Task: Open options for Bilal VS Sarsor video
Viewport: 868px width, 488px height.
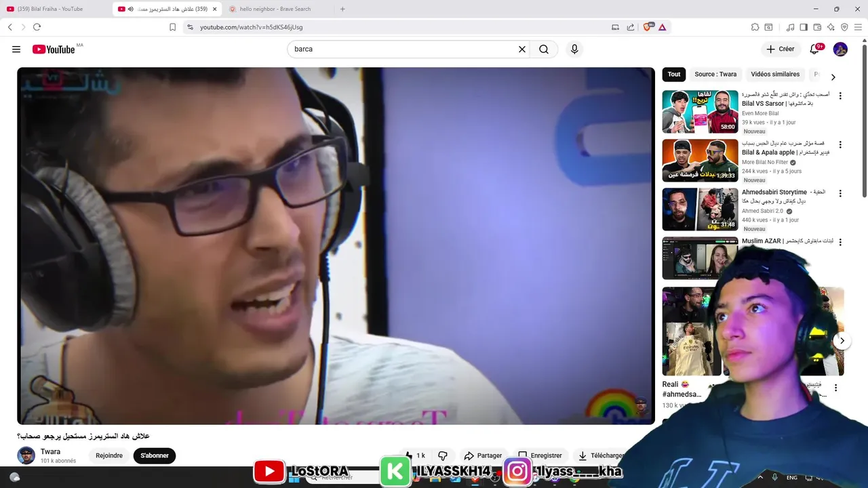Action: pyautogui.click(x=840, y=96)
